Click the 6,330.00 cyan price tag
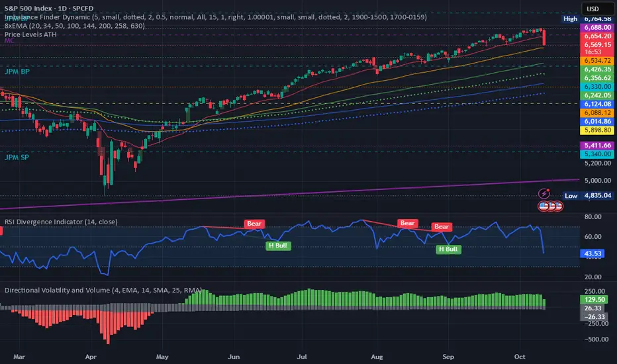 click(x=597, y=87)
